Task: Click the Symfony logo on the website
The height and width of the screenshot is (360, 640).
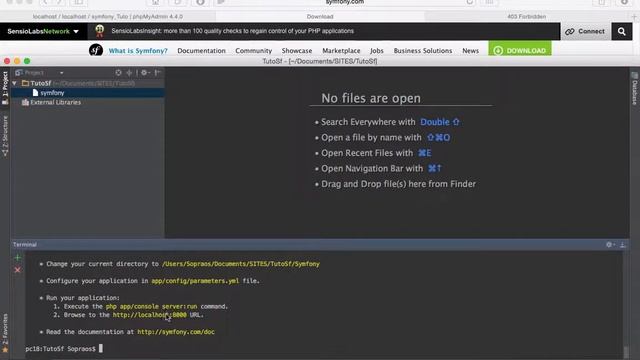Action: click(96, 50)
